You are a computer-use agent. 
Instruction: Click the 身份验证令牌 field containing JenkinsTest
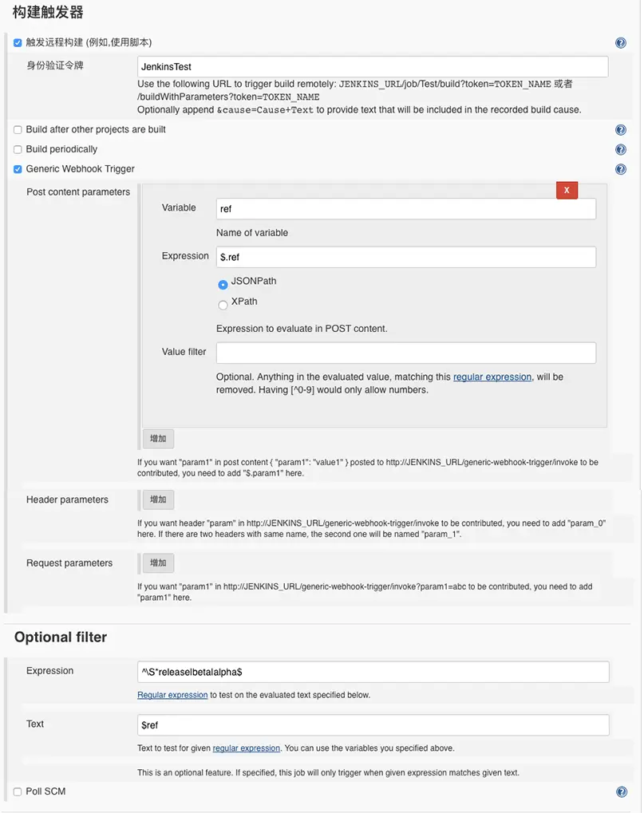click(x=373, y=67)
